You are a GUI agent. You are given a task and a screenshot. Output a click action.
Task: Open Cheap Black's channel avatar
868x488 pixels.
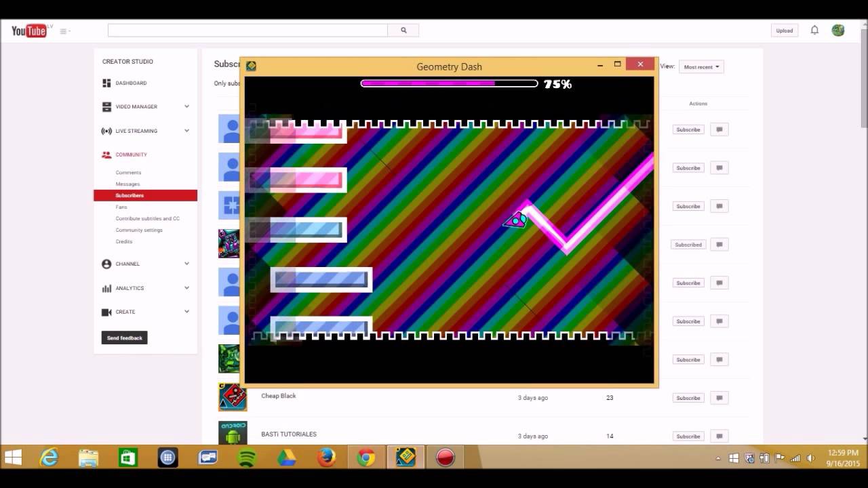(x=233, y=397)
